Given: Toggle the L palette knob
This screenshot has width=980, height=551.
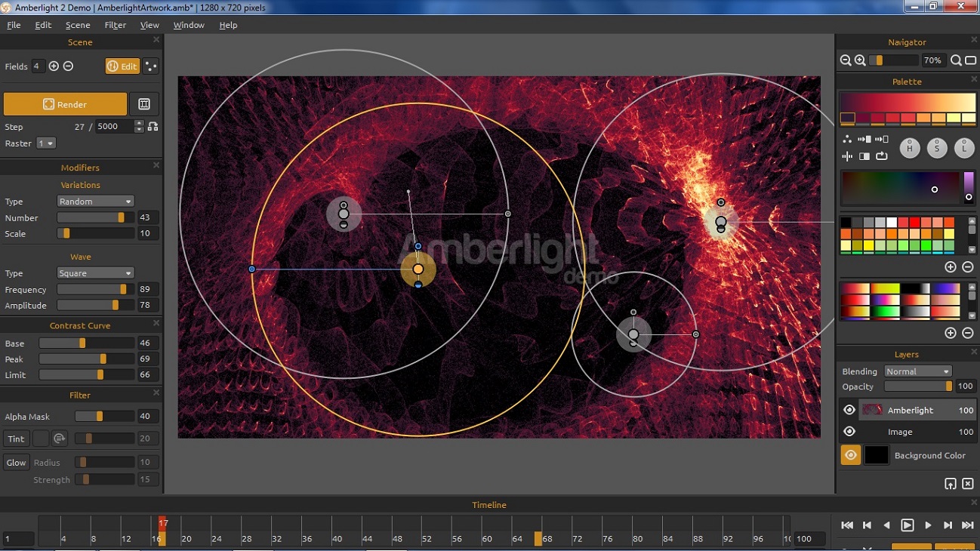Looking at the screenshot, I should pos(964,148).
